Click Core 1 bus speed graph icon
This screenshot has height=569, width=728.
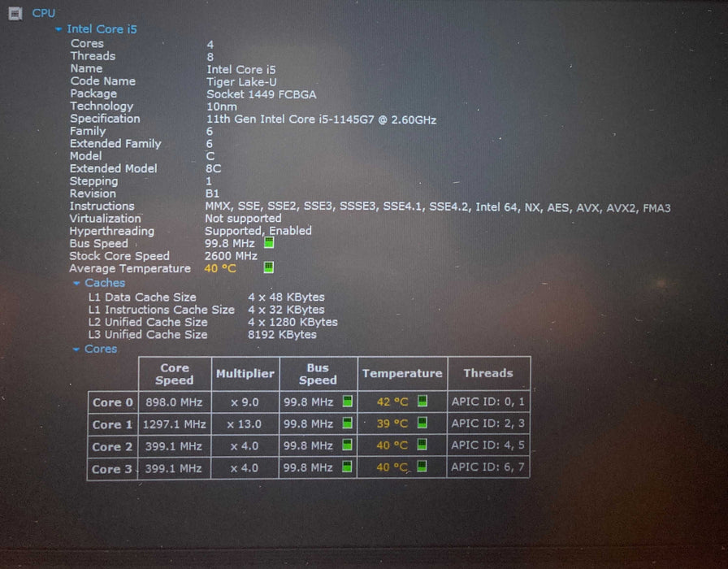(347, 423)
